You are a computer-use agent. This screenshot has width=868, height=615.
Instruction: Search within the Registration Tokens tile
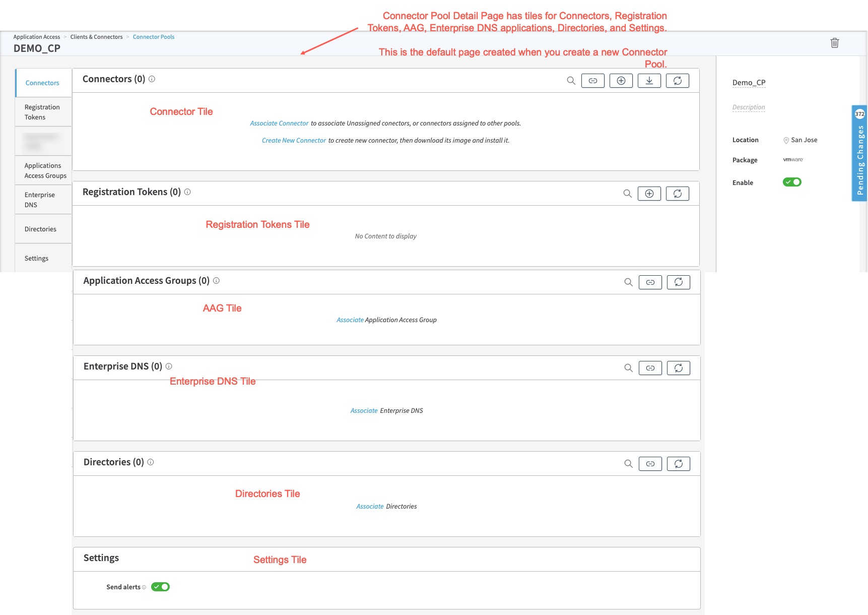tap(627, 194)
